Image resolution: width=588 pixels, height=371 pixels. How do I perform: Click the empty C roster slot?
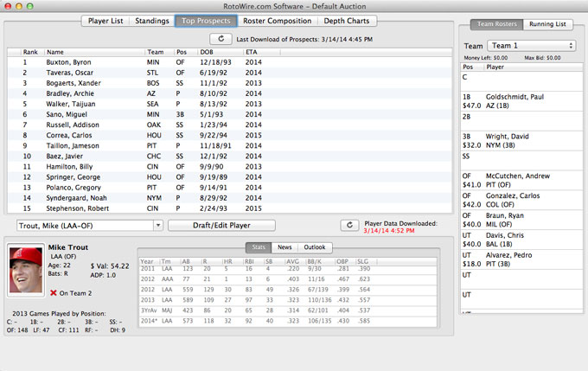(x=521, y=81)
